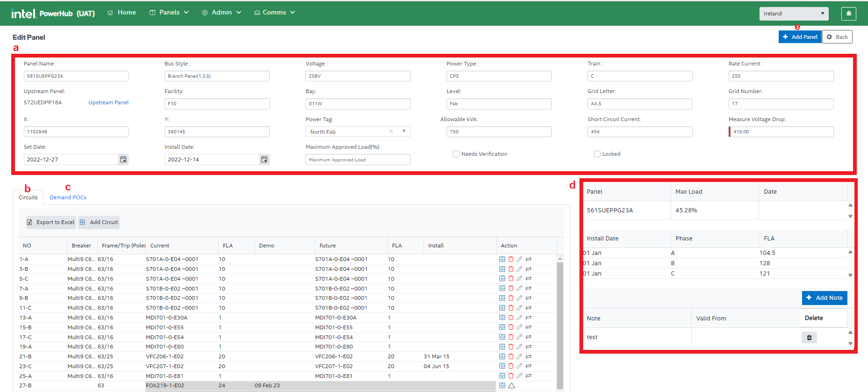Click the warning triangle icon on row 27-B
Viewport: 868px width, 392px height.
point(512,385)
